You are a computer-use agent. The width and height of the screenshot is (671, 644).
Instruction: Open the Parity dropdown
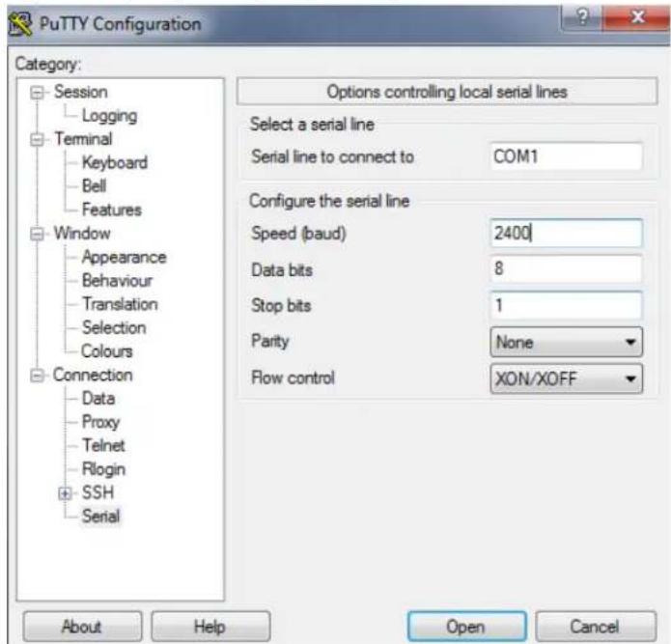[x=566, y=342]
